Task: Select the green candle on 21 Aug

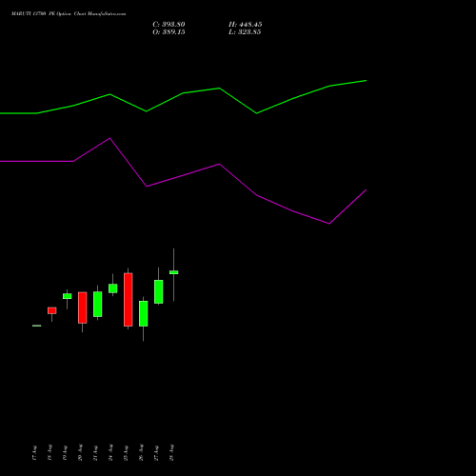Action: coord(98,304)
